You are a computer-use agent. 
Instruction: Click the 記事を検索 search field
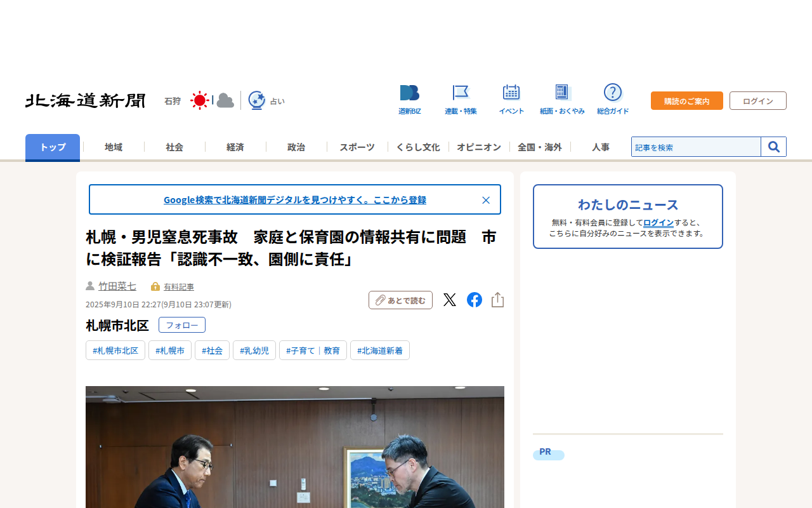click(696, 147)
